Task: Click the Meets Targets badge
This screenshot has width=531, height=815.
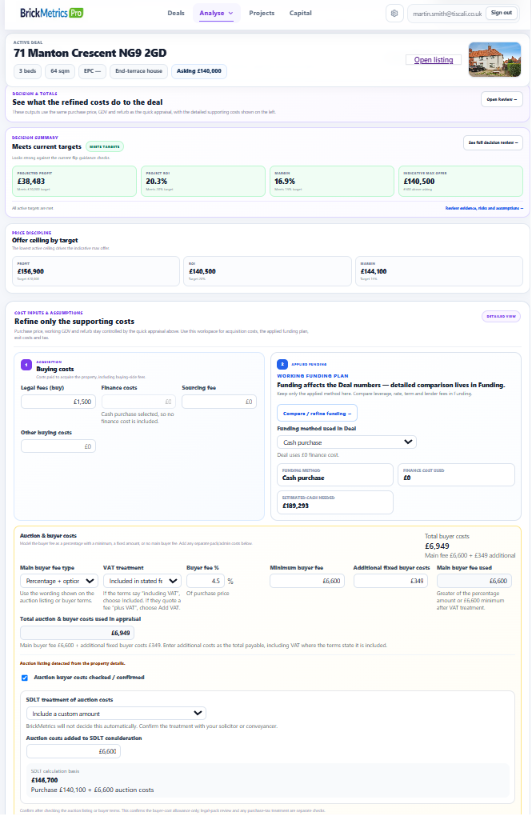Action: pyautogui.click(x=104, y=147)
